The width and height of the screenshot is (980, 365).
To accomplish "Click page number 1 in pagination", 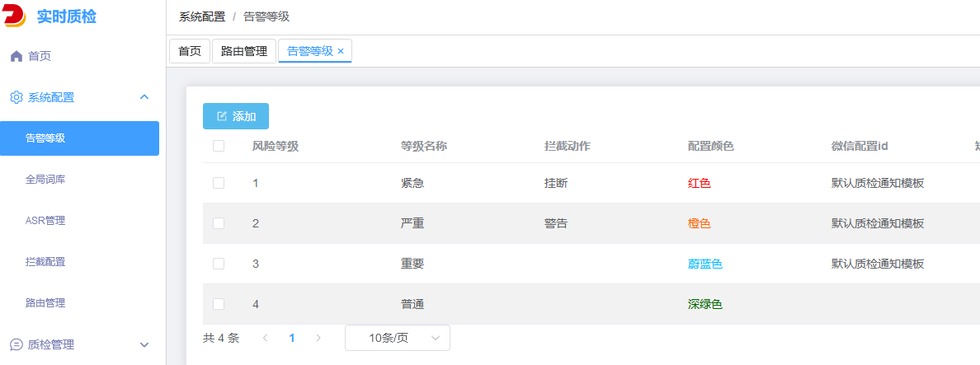I will [291, 338].
